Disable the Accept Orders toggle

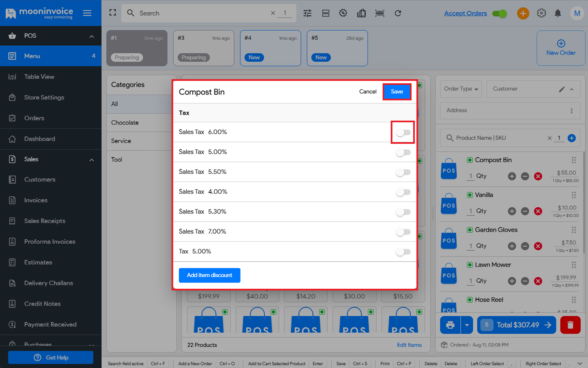point(499,13)
